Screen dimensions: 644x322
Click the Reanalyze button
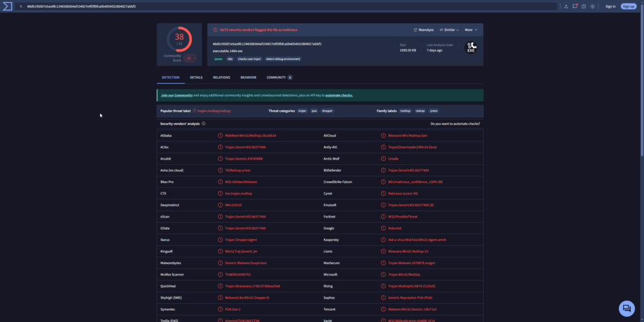pos(423,30)
